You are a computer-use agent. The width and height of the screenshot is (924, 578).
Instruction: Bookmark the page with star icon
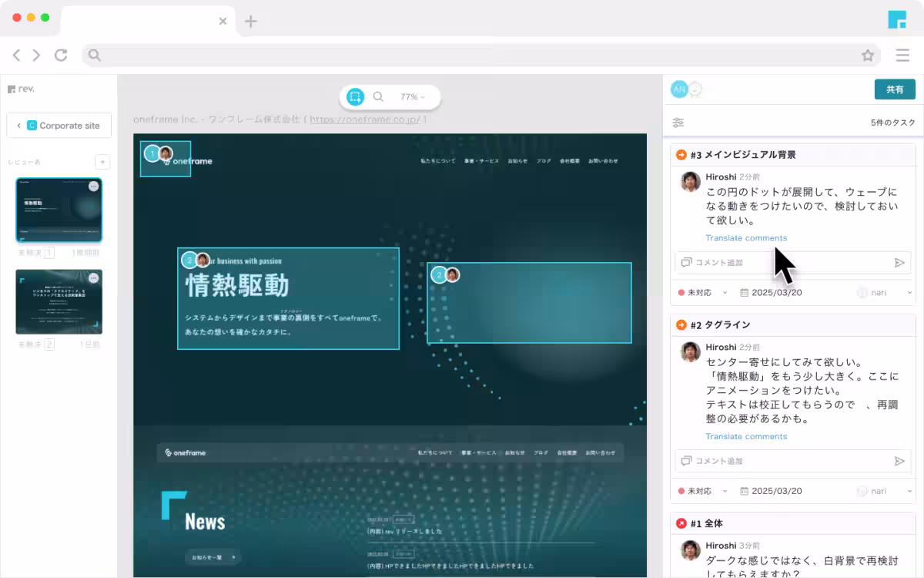click(x=868, y=55)
